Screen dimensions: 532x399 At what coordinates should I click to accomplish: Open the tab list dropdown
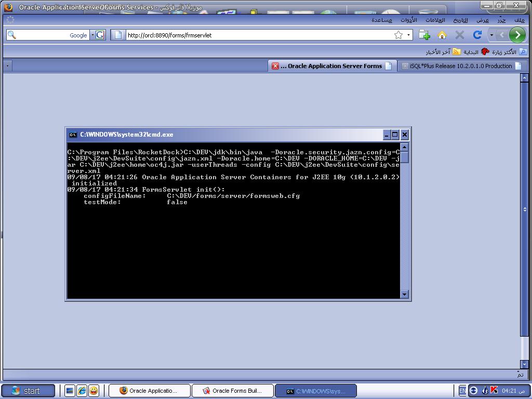click(x=7, y=66)
